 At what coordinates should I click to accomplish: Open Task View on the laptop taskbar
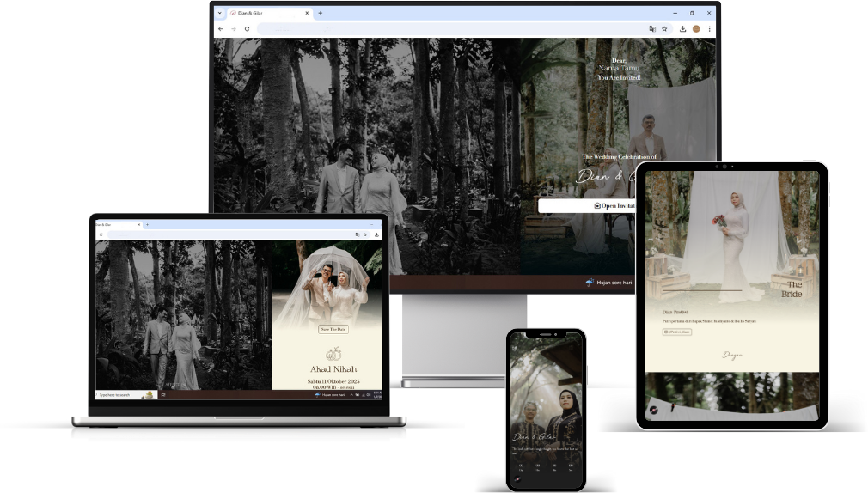point(162,395)
